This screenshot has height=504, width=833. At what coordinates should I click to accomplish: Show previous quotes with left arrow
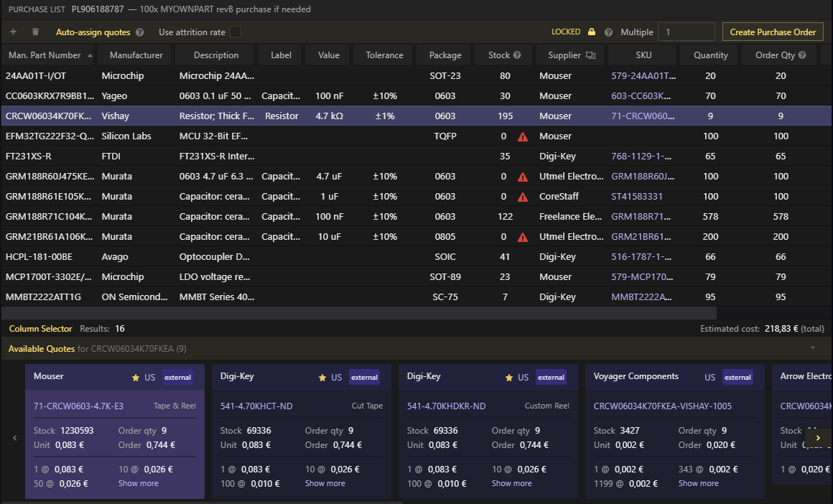pyautogui.click(x=15, y=438)
